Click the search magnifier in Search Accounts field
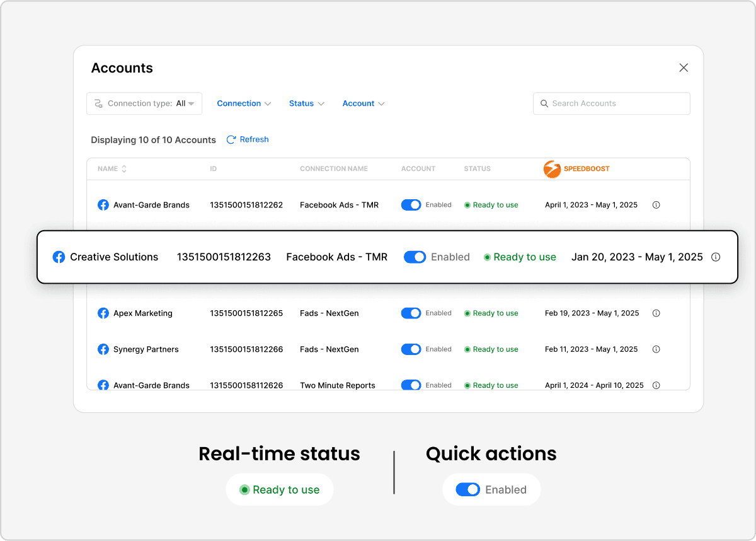 click(544, 103)
